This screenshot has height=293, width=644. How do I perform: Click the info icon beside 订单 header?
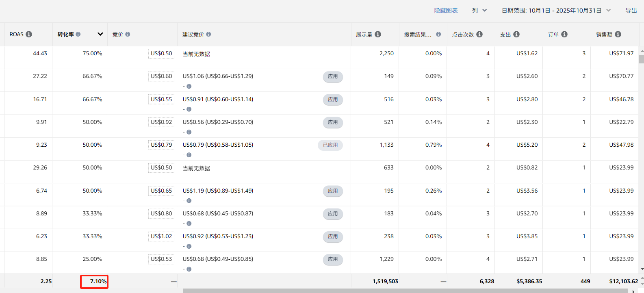click(564, 34)
